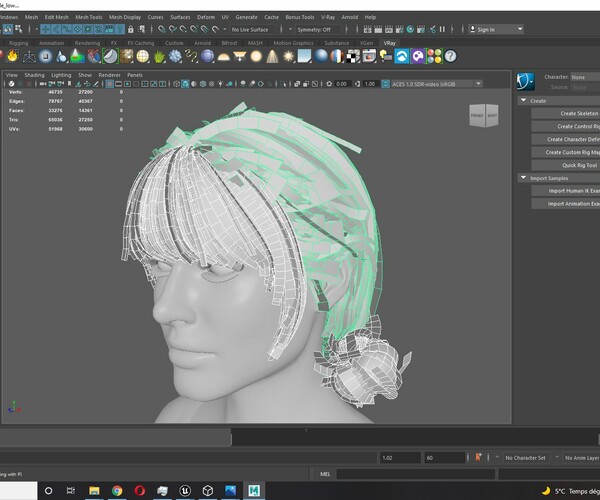Click the purple palette shelf icon
Image resolution: width=600 pixels, height=500 pixels.
pyautogui.click(x=418, y=57)
